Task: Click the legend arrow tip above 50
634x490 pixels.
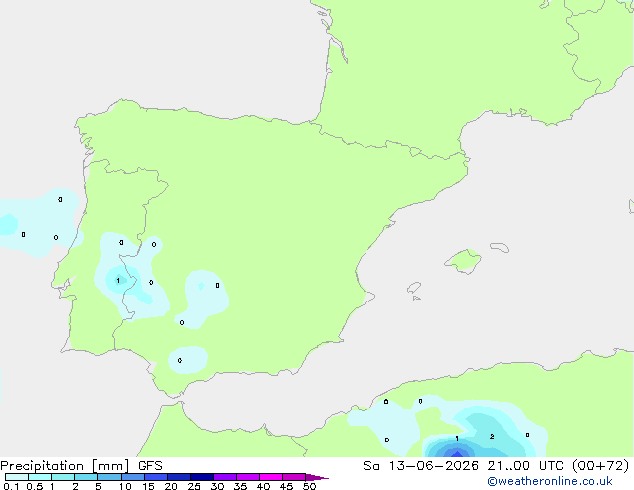Action: pyautogui.click(x=317, y=477)
